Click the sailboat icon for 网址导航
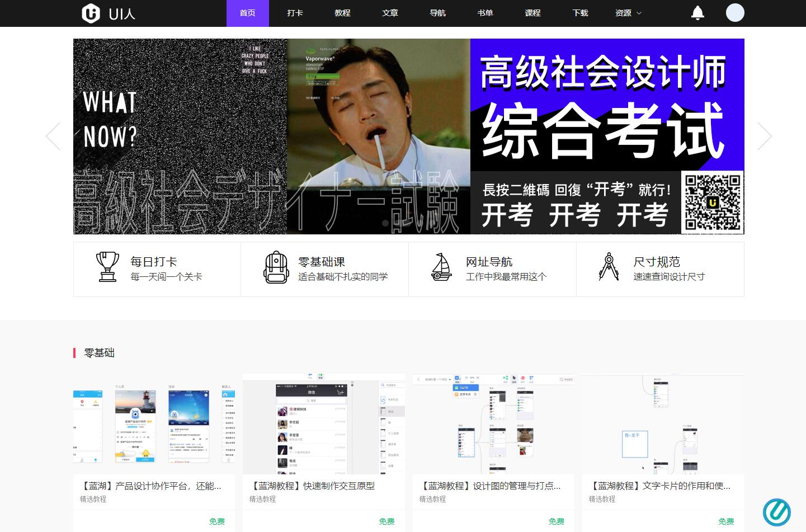The height and width of the screenshot is (532, 806). (x=441, y=267)
